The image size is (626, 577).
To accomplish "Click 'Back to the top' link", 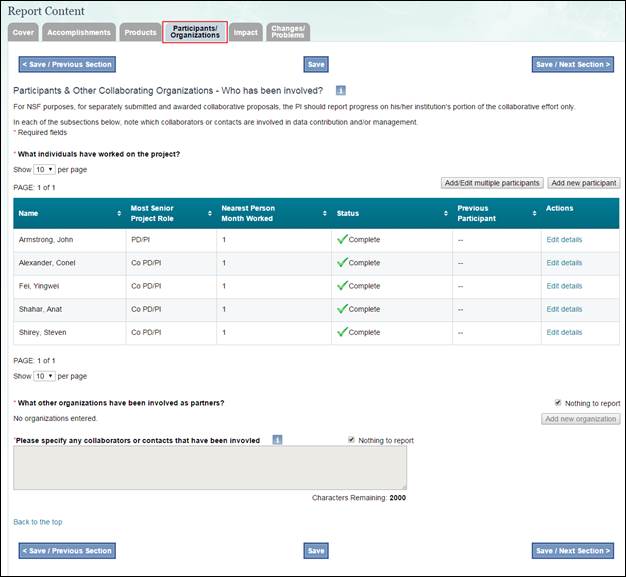I will pos(38,522).
